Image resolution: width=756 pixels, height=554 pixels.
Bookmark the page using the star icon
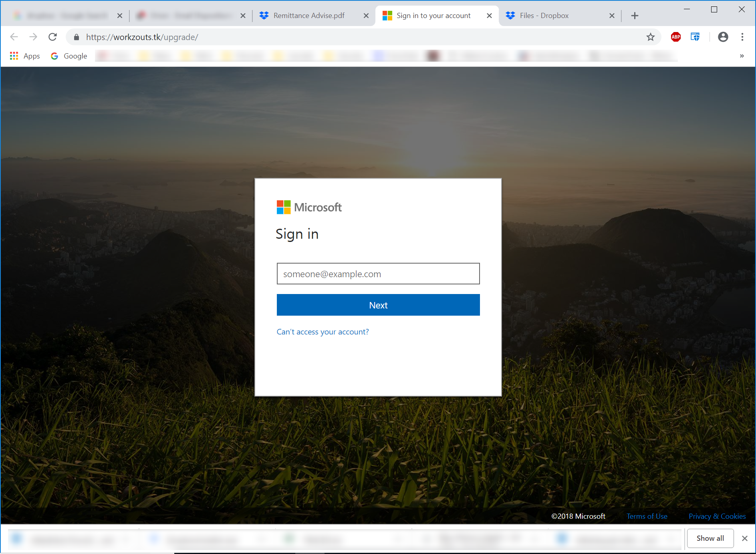[651, 37]
